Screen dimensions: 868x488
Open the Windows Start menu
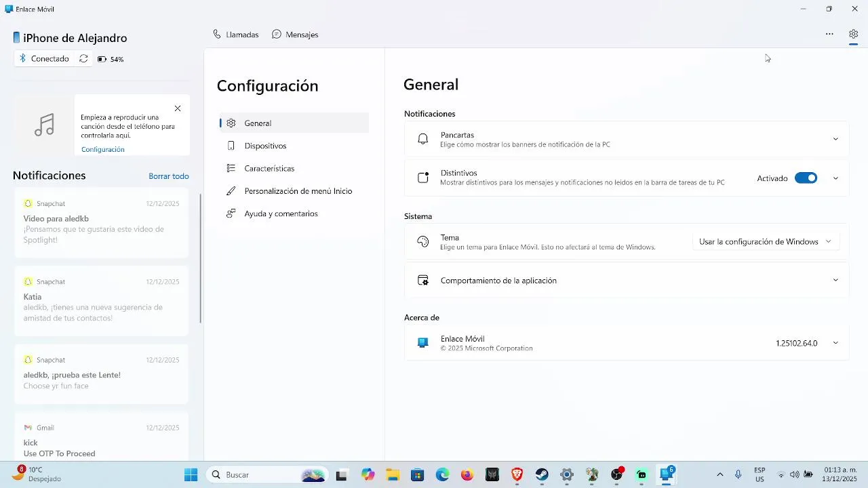pos(191,475)
